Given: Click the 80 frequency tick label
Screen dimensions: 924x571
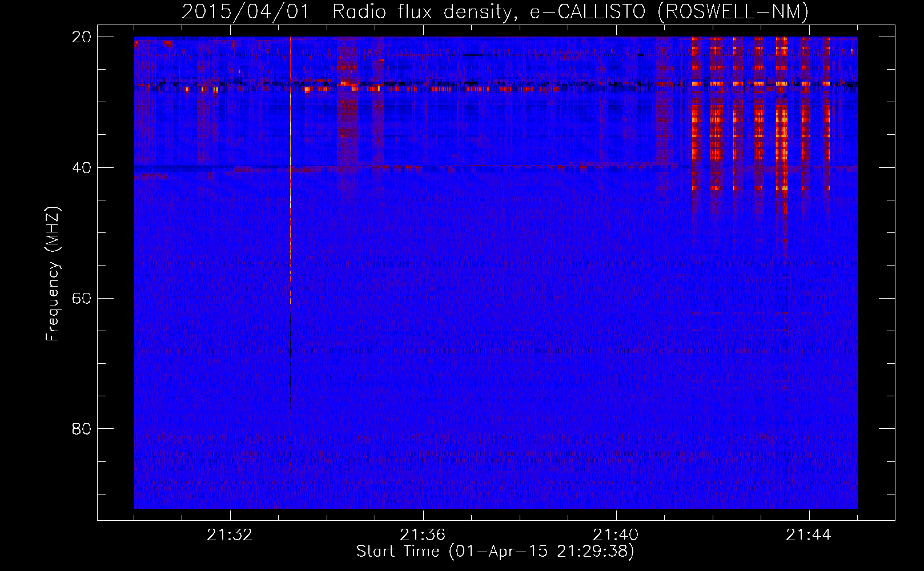Looking at the screenshot, I should coord(82,429).
